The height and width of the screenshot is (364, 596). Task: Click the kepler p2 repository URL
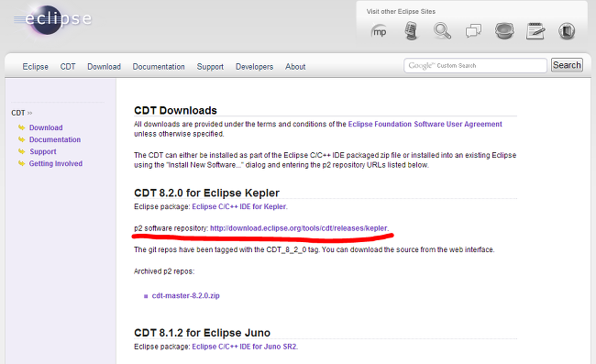coord(299,228)
